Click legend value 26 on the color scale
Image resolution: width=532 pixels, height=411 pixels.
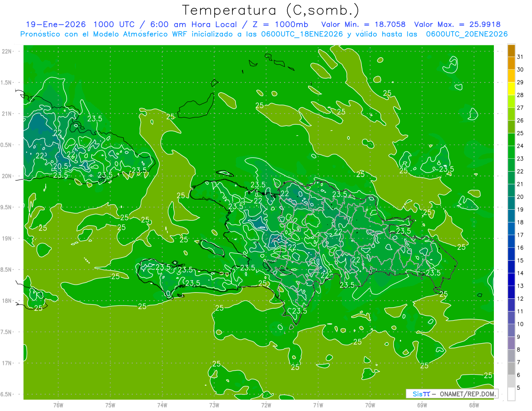point(520,121)
